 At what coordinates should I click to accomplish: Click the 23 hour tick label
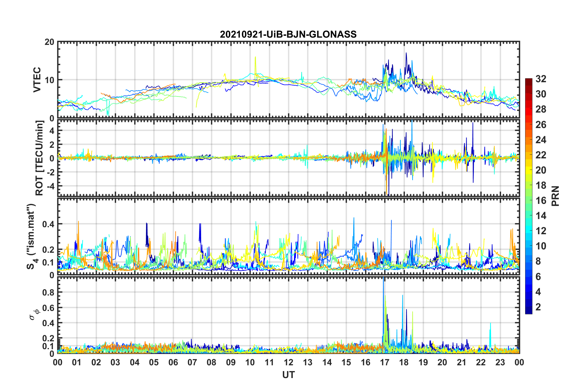click(x=500, y=363)
